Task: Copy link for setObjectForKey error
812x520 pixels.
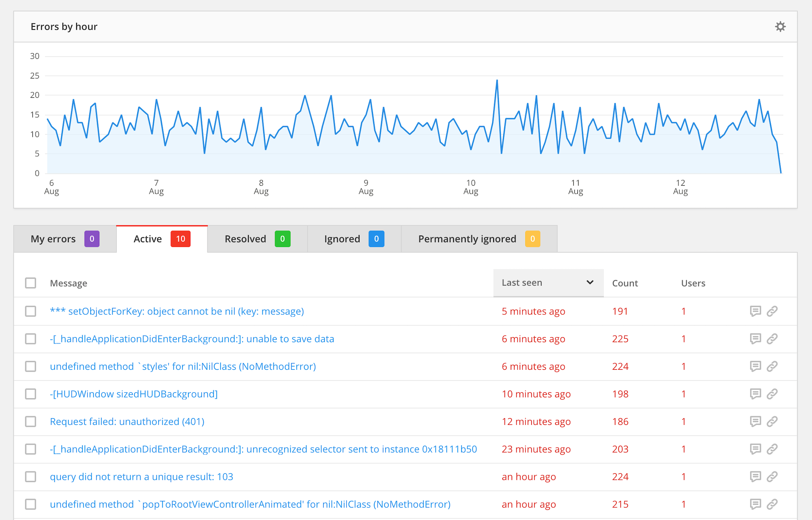Action: coord(773,311)
